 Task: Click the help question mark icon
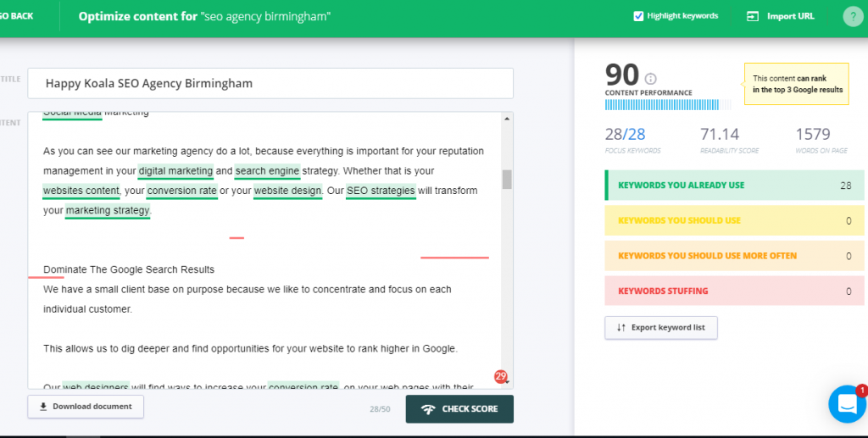pyautogui.click(x=852, y=16)
